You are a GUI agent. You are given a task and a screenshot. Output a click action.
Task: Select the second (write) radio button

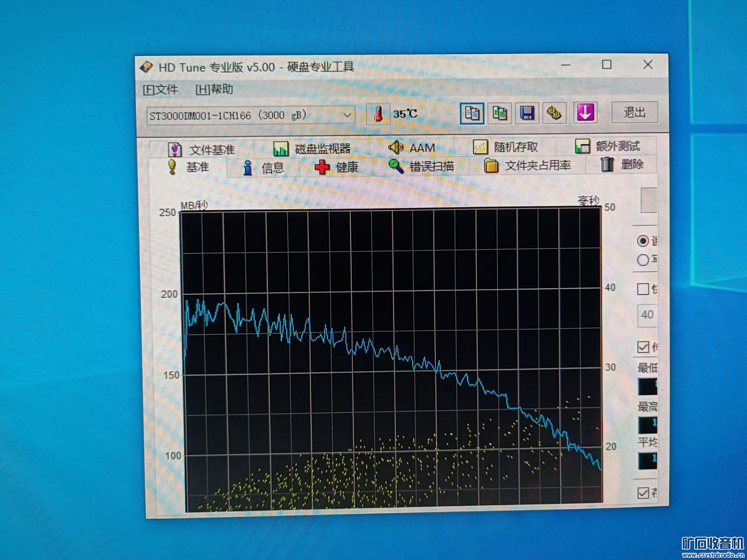(643, 260)
